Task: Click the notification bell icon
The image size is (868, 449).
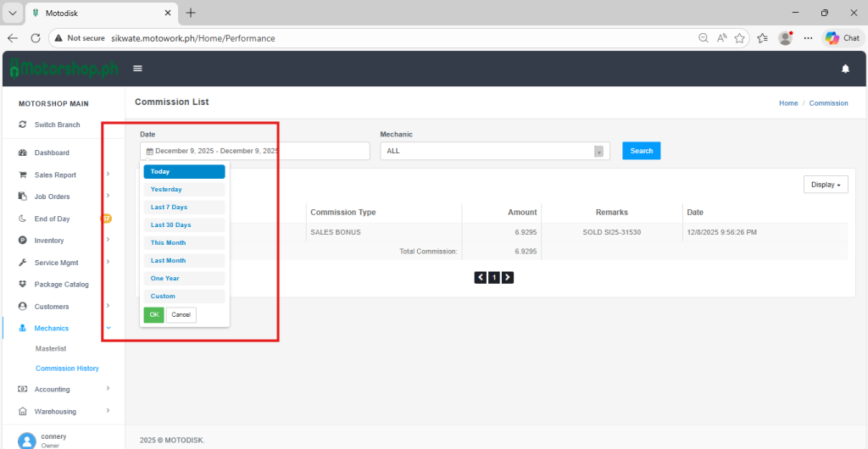Action: [x=845, y=69]
